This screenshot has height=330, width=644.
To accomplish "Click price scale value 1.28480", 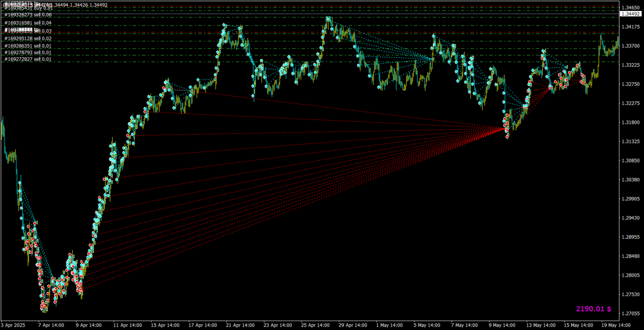I will [630, 256].
